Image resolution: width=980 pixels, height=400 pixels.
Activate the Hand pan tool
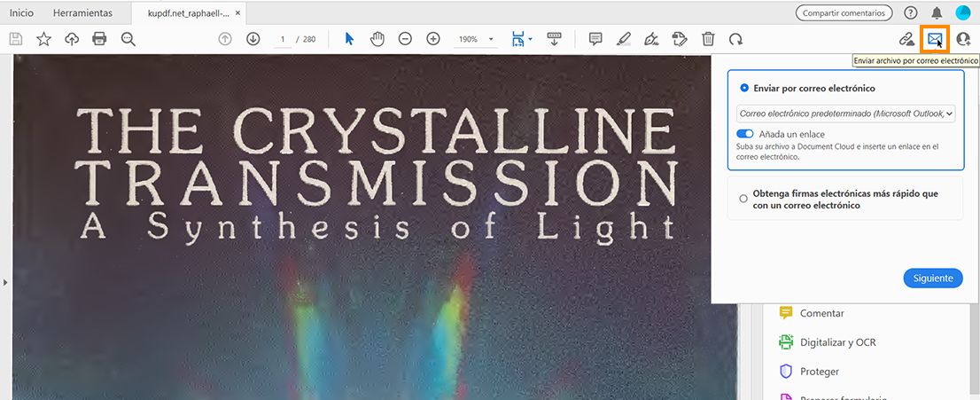[x=377, y=39]
